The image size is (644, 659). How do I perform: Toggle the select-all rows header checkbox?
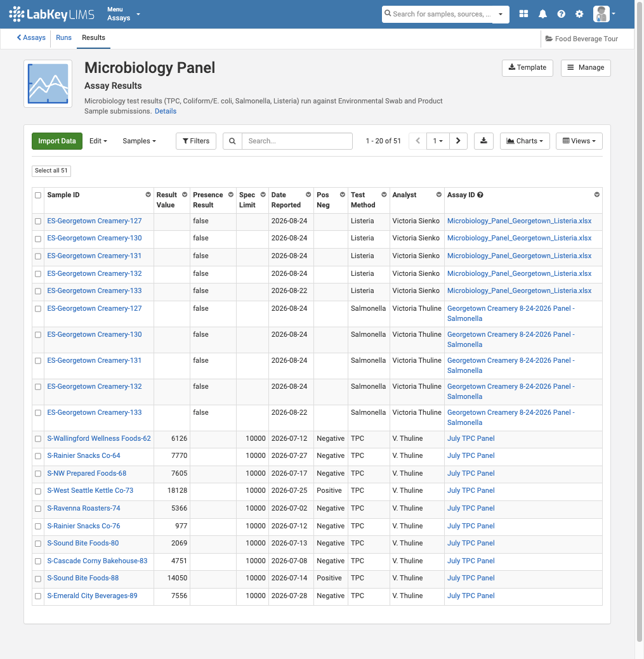38,195
